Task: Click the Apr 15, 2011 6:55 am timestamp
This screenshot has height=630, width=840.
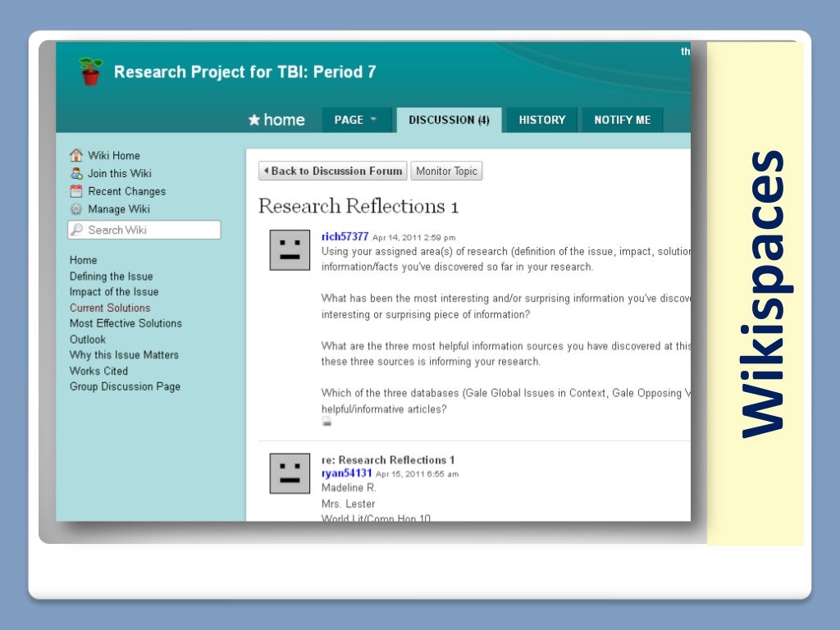Action: [x=417, y=474]
